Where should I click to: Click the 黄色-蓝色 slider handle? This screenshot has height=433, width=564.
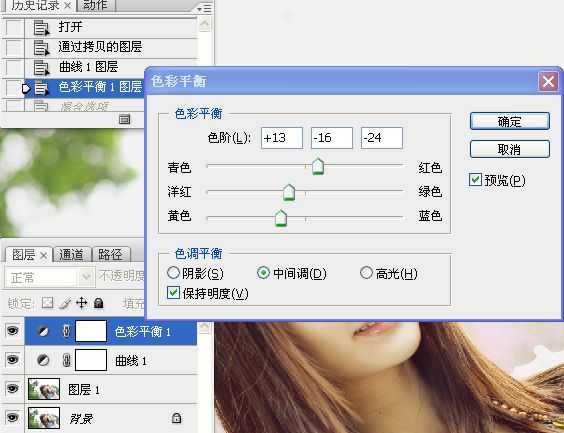pos(281,218)
